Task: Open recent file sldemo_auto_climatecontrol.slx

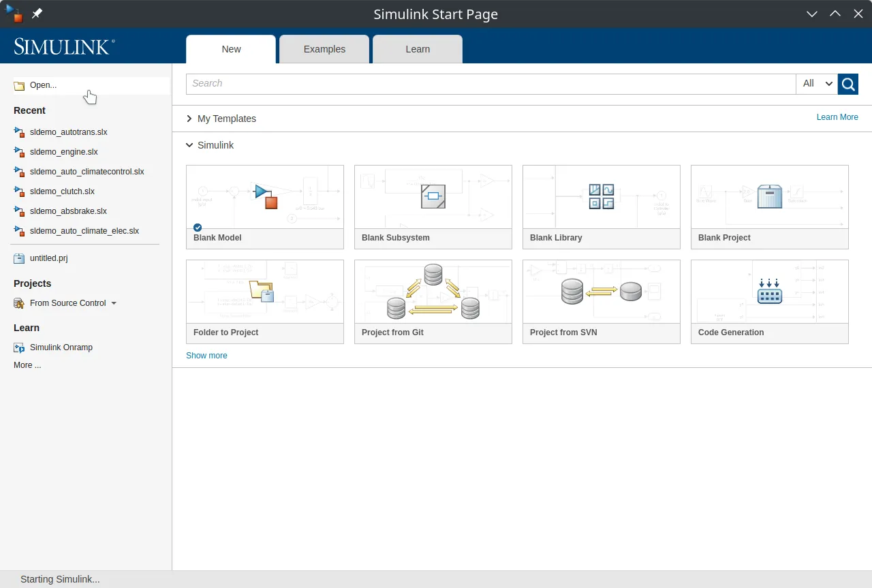Action: pyautogui.click(x=87, y=172)
